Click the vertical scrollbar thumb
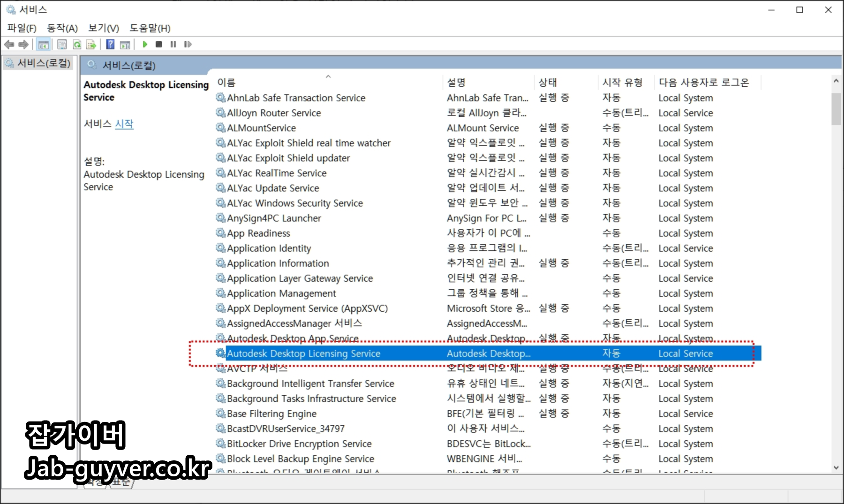This screenshot has height=504, width=844. [x=836, y=109]
